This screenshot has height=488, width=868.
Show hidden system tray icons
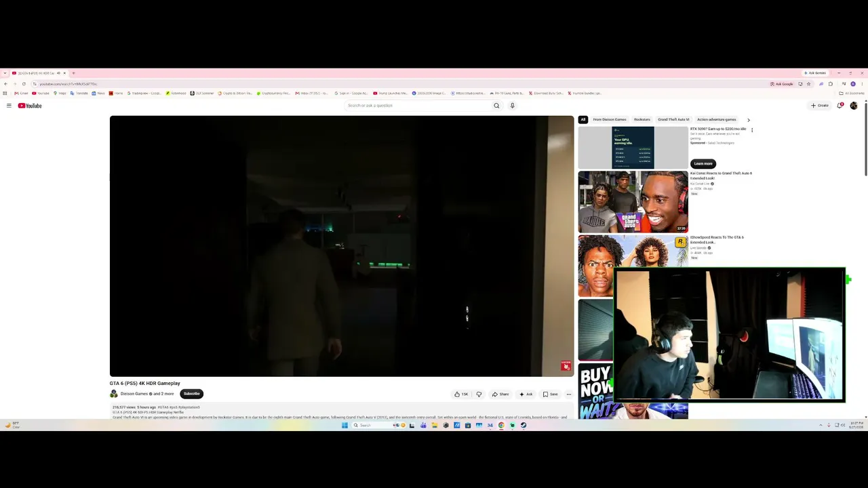pos(821,426)
